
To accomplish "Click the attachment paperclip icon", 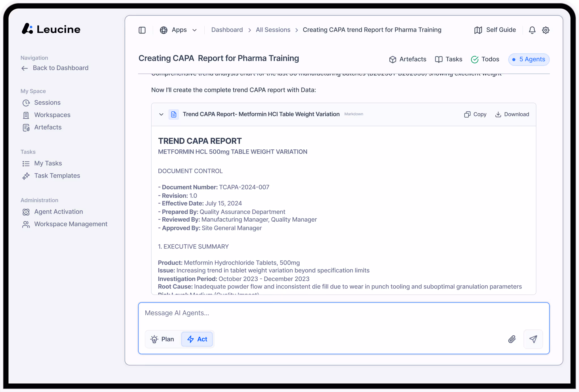I will click(x=512, y=339).
